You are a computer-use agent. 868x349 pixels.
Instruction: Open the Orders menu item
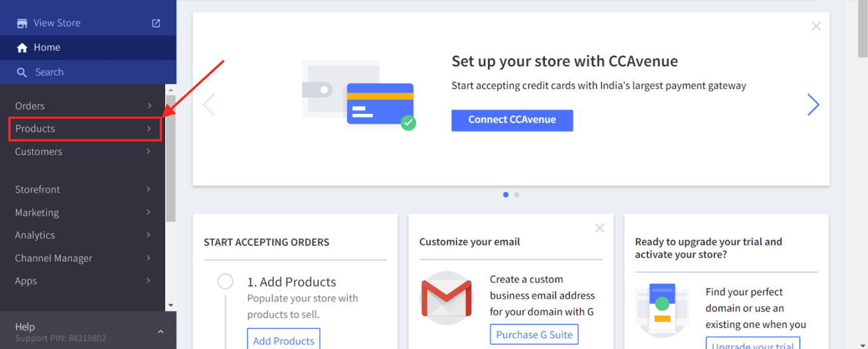tap(82, 106)
